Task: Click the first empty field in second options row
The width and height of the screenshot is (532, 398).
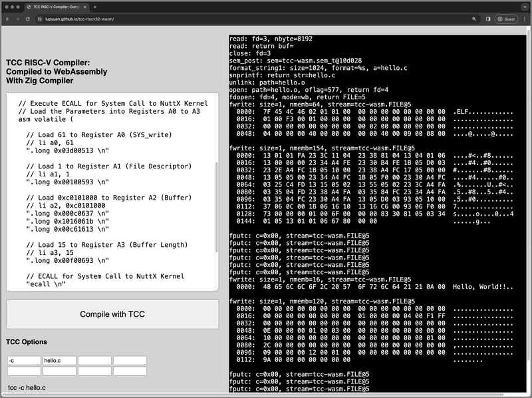Action: 23,371
